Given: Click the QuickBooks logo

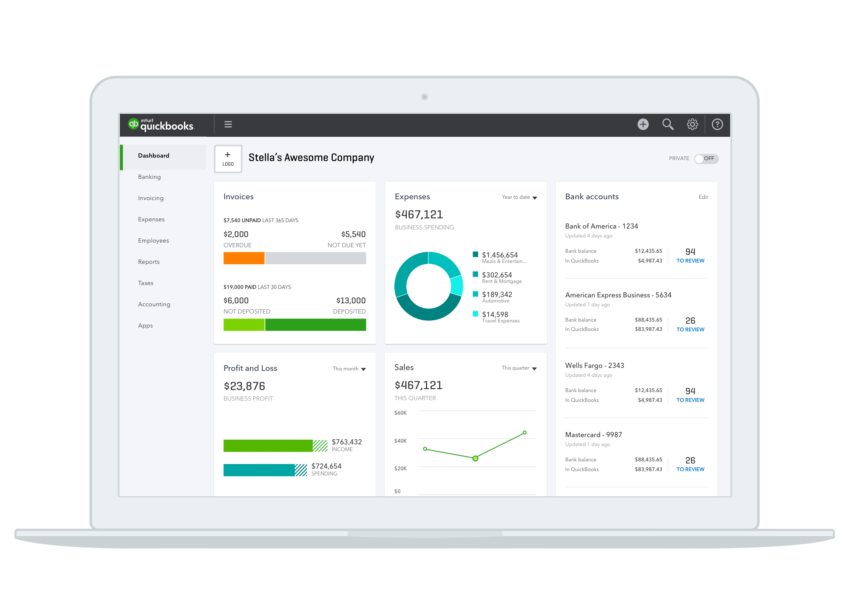Looking at the screenshot, I should pos(161,124).
